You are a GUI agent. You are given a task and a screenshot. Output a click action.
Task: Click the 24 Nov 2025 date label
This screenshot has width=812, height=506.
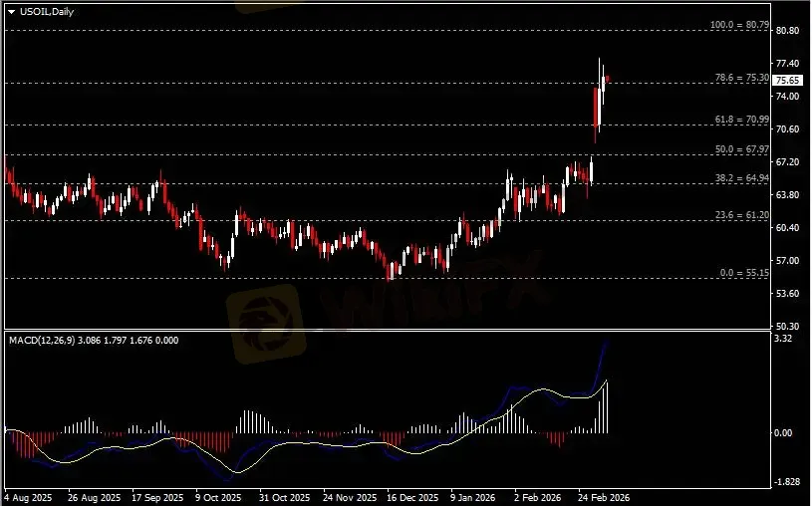[350, 498]
